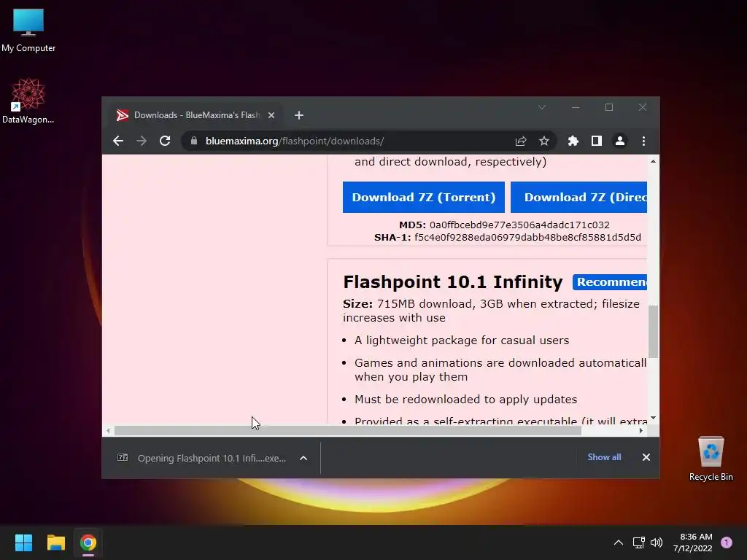The image size is (747, 560).
Task: Click the 7z file icon in download bar
Action: [x=123, y=458]
